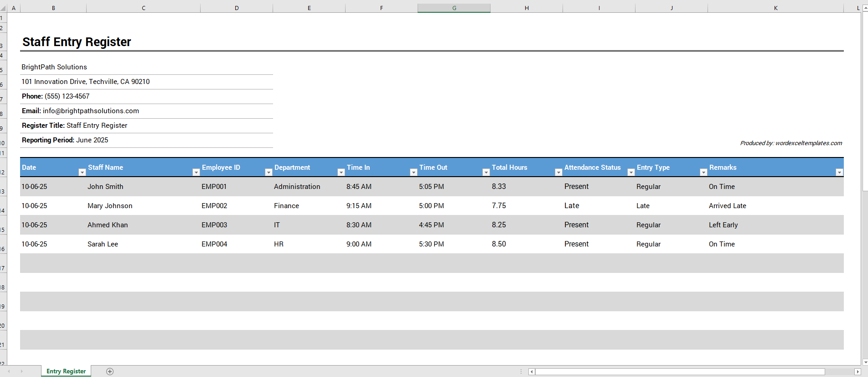868x377 pixels.
Task: Select the John Smith cell
Action: 143,186
